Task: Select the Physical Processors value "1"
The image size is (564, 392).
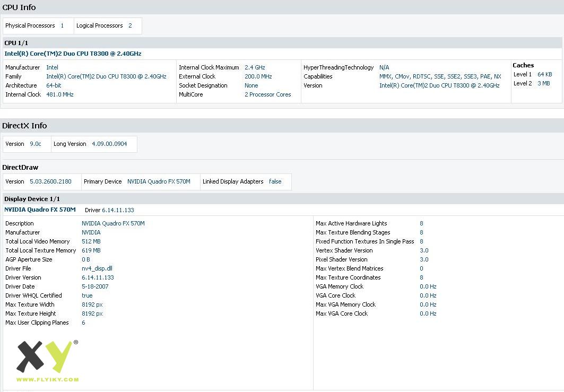Action: [x=62, y=25]
